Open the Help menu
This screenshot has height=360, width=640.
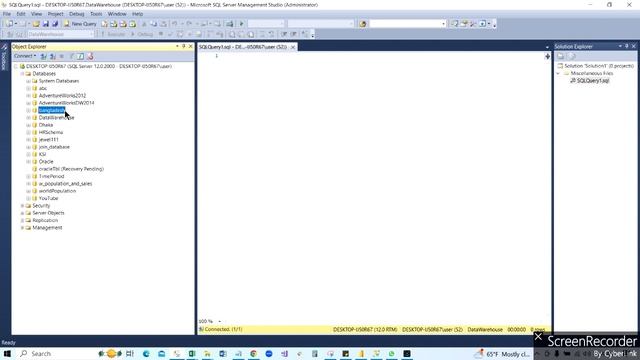[138, 14]
